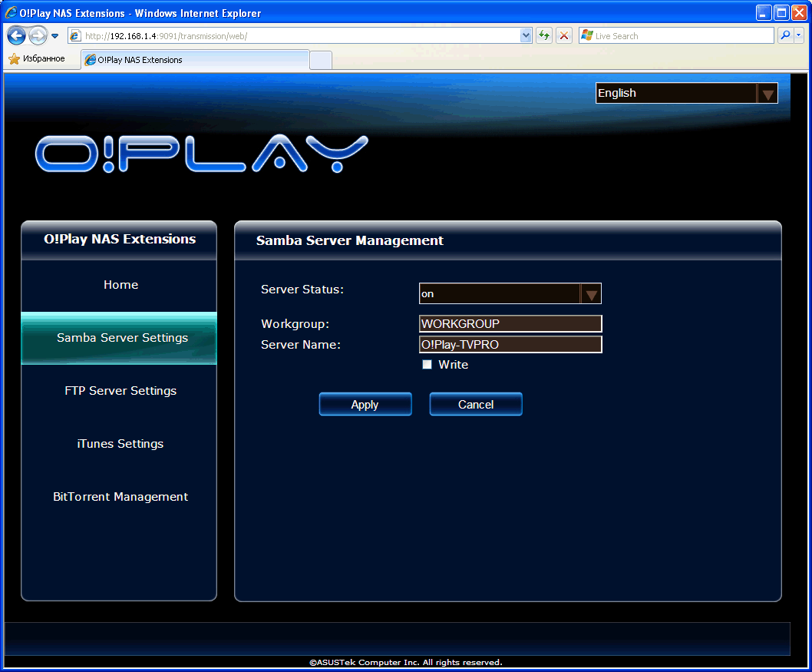Click the Live Search magnifier icon
The height and width of the screenshot is (672, 812).
click(786, 35)
